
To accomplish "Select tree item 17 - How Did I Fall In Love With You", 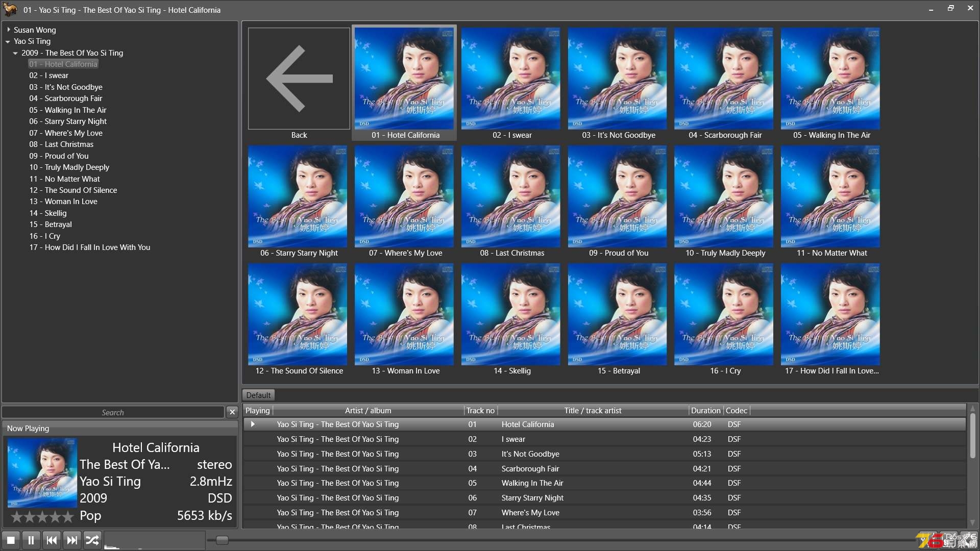I will coord(90,247).
